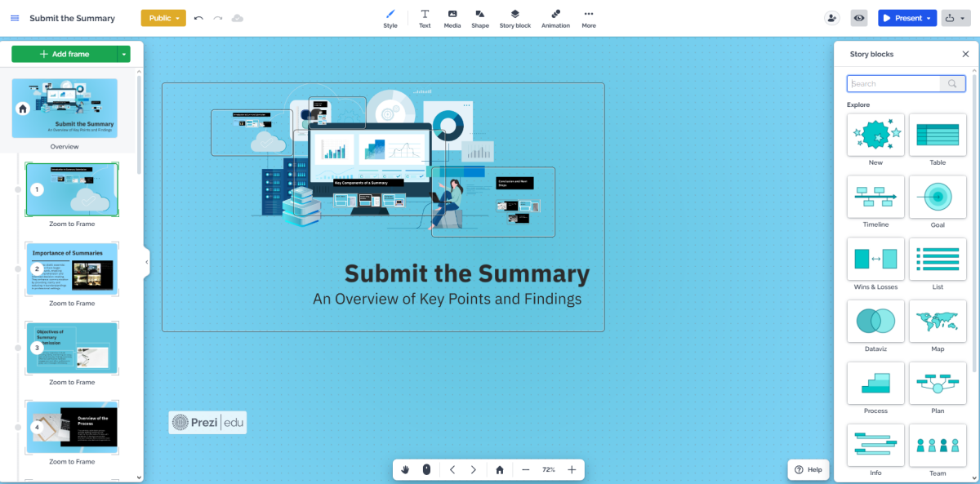Click the Help button

(808, 470)
